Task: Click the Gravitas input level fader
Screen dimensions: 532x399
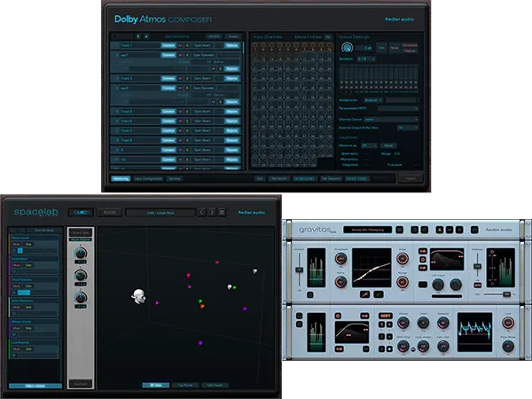Action: pyautogui.click(x=300, y=270)
